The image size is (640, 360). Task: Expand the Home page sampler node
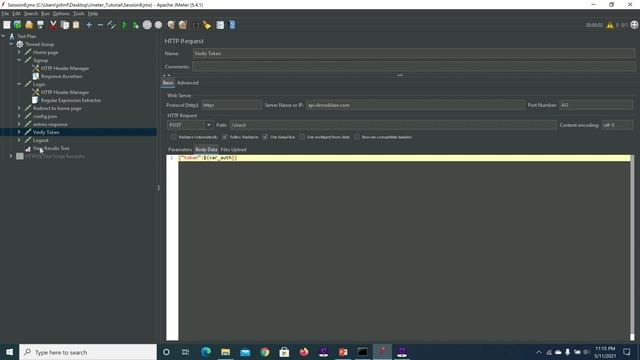[x=19, y=52]
